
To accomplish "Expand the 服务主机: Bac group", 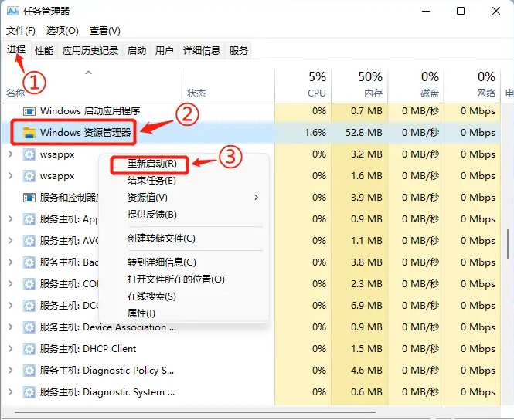I will pyautogui.click(x=11, y=262).
